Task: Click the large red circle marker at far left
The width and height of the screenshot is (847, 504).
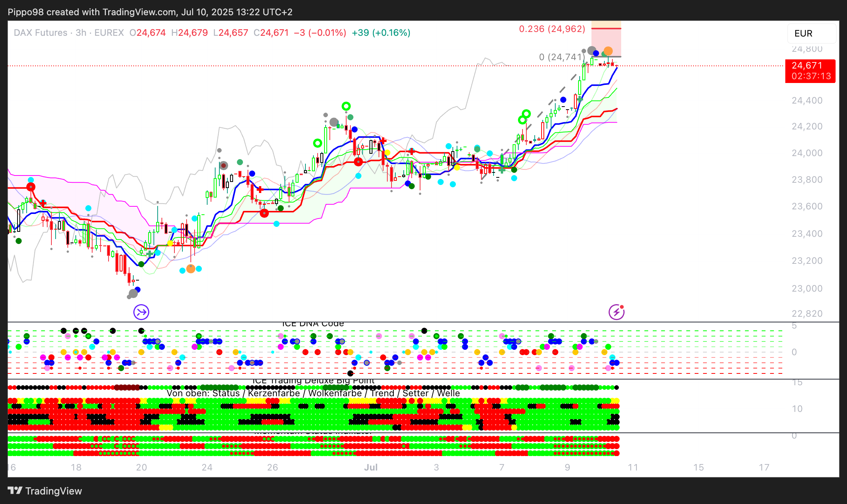Action: click(31, 187)
